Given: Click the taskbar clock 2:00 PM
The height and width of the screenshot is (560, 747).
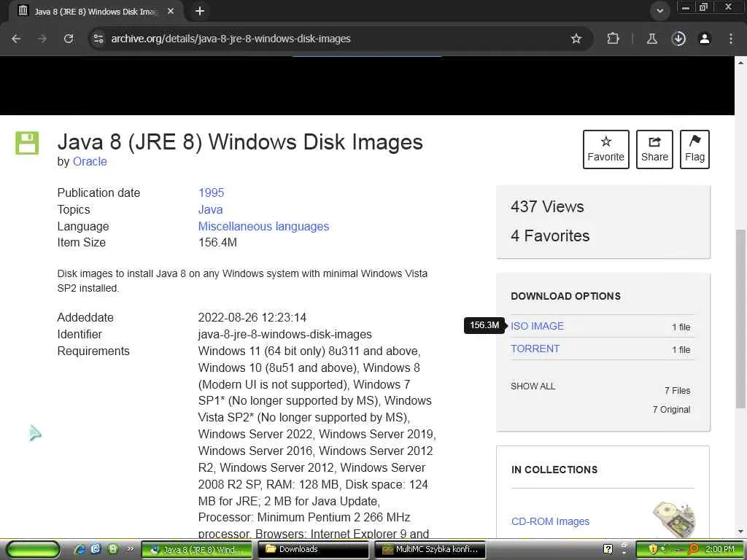Looking at the screenshot, I should pyautogui.click(x=720, y=550).
